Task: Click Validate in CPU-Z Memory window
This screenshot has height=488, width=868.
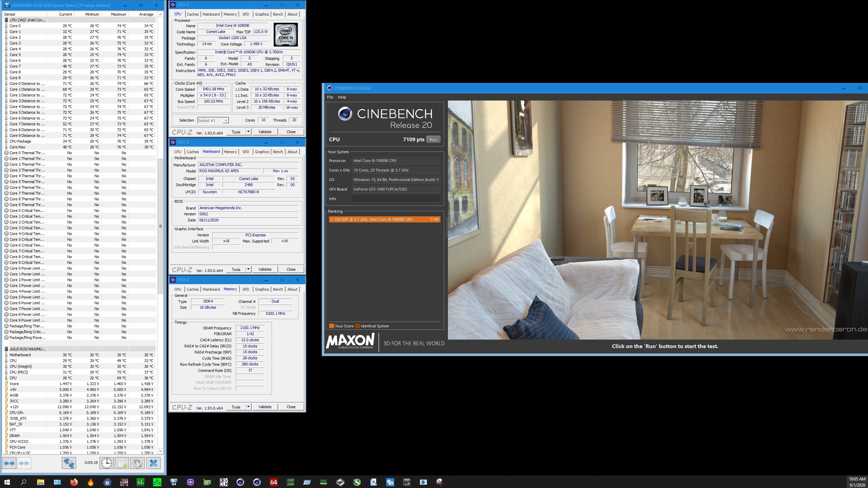Action: click(x=265, y=407)
